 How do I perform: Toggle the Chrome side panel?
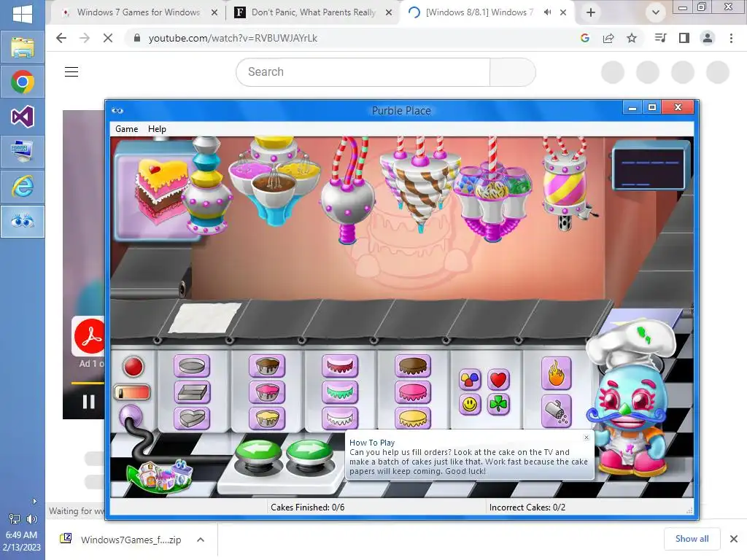[x=684, y=38]
